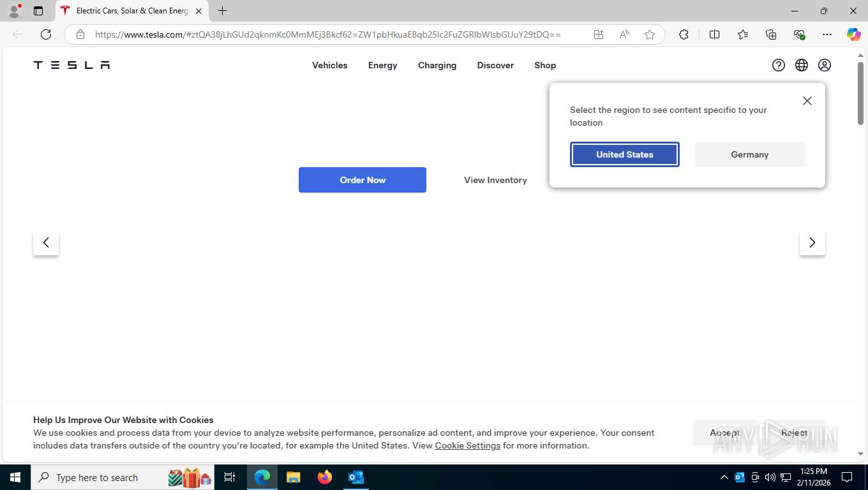Click the taskbar search box
The width and height of the screenshot is (868, 490).
(123, 477)
